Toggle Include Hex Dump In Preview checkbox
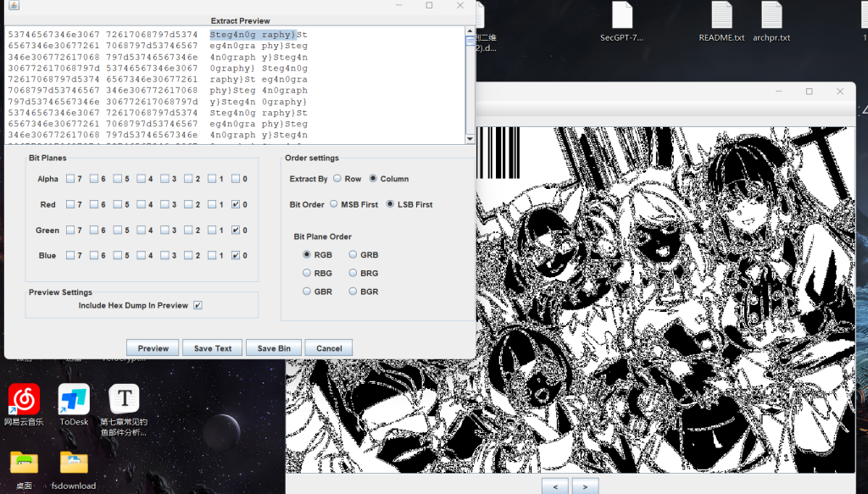Image resolution: width=868 pixels, height=494 pixels. [x=198, y=305]
